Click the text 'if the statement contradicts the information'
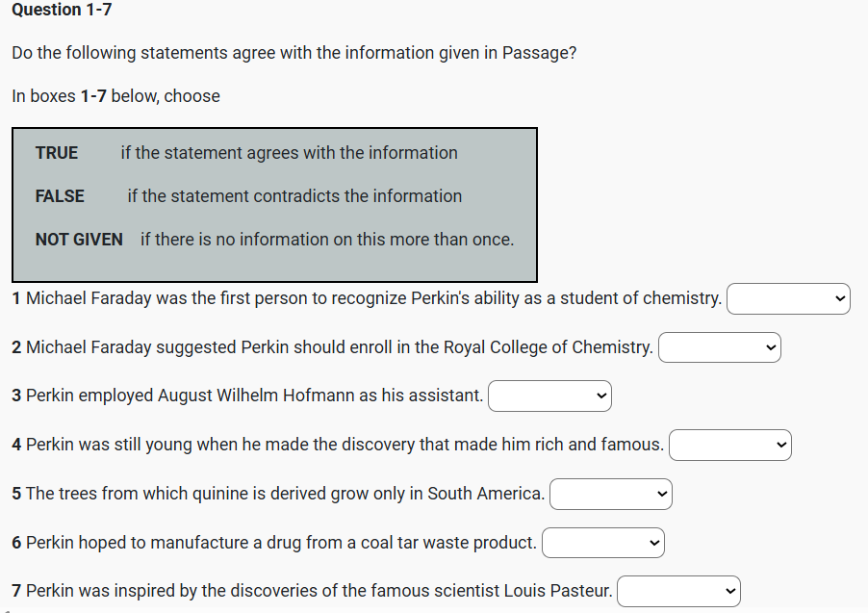Screen dimensions: 868x613 (294, 196)
